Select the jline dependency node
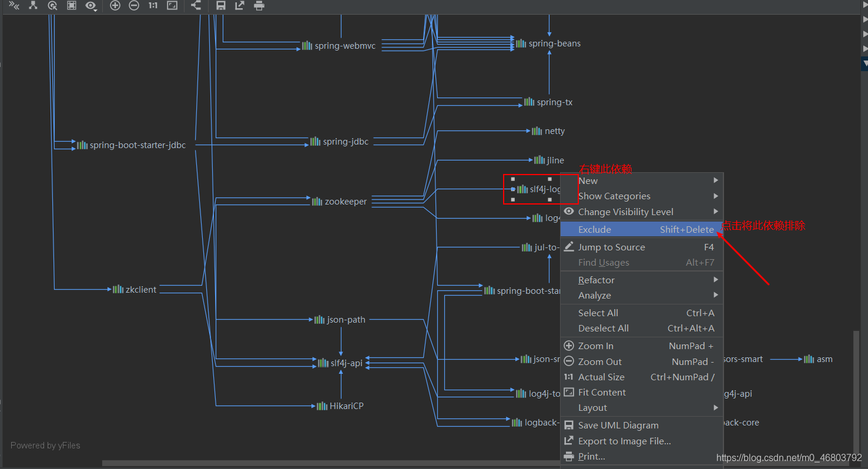This screenshot has width=868, height=469. [x=549, y=159]
